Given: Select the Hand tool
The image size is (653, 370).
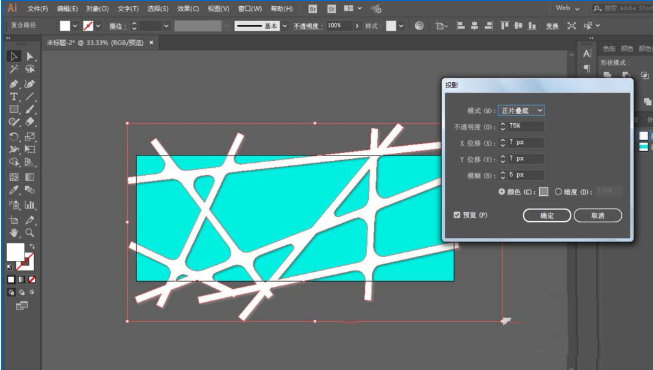Looking at the screenshot, I should point(14,232).
